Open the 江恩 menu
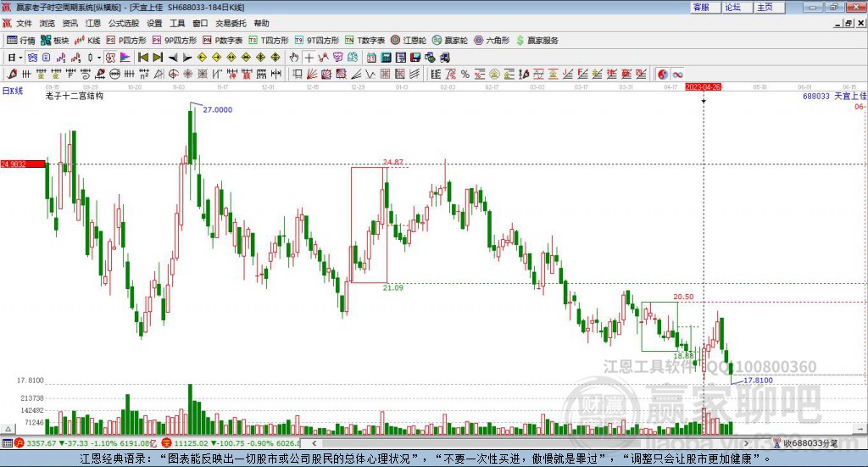Screen dimensions: 868x467 93,23
